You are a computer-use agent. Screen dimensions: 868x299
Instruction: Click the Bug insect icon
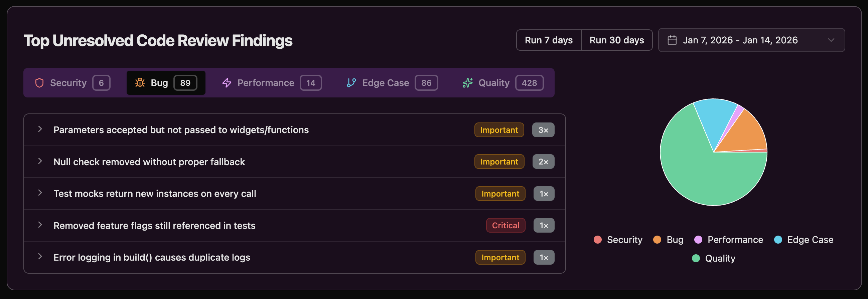(140, 83)
